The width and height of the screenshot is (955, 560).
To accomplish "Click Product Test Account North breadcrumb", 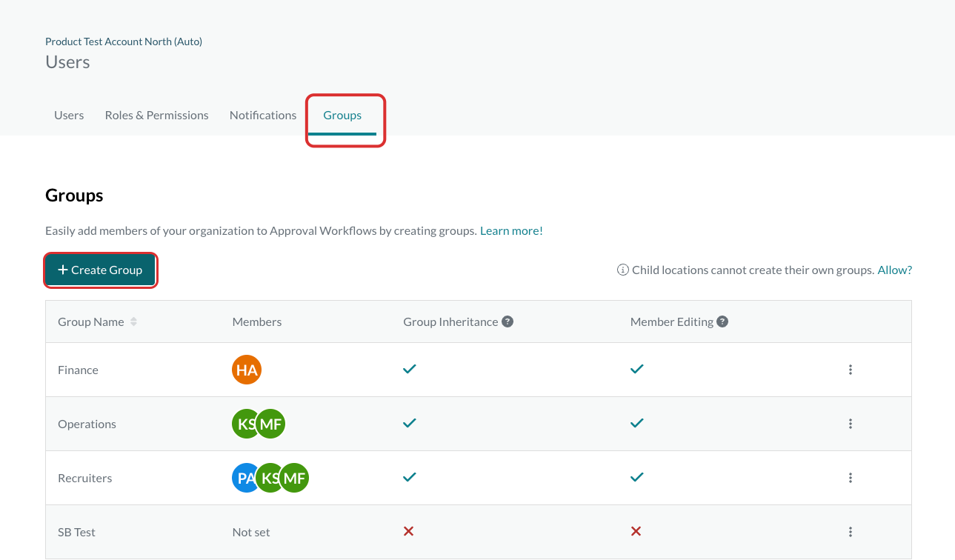I will [124, 41].
